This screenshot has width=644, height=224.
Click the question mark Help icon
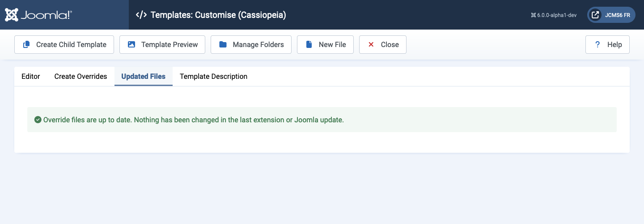[x=597, y=44]
